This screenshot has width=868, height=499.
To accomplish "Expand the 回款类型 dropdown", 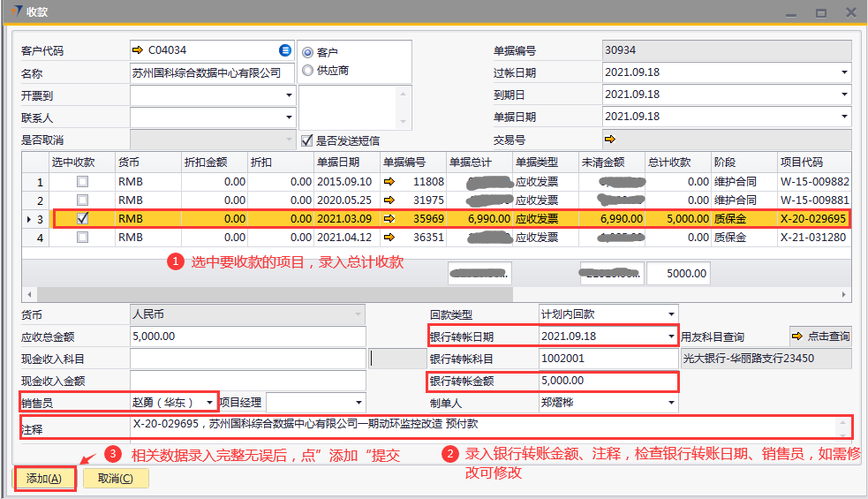I will (671, 314).
